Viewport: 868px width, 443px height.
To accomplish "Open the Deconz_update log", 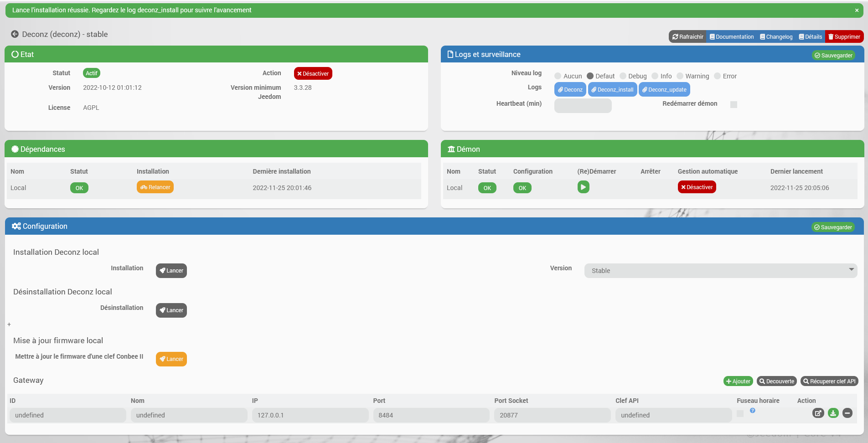I will coord(664,90).
